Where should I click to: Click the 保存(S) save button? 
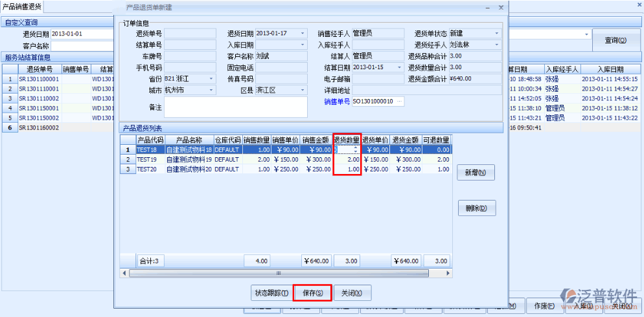point(312,293)
